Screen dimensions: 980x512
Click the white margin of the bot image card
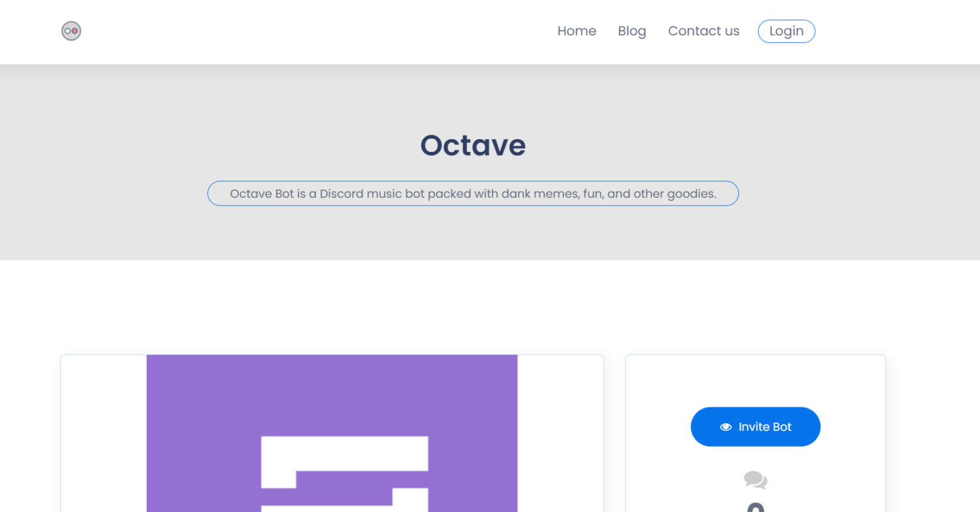[102, 434]
